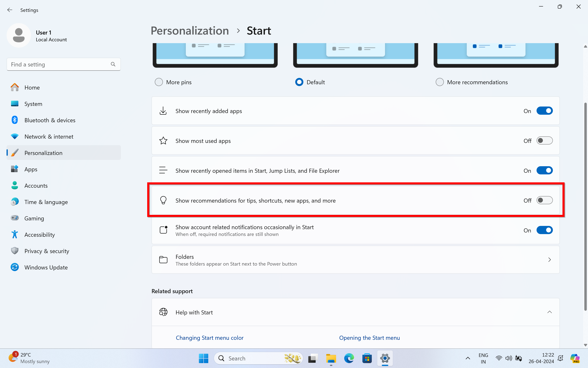The height and width of the screenshot is (368, 588).
Task: Turn off Show recently added apps toggle
Action: click(x=545, y=111)
